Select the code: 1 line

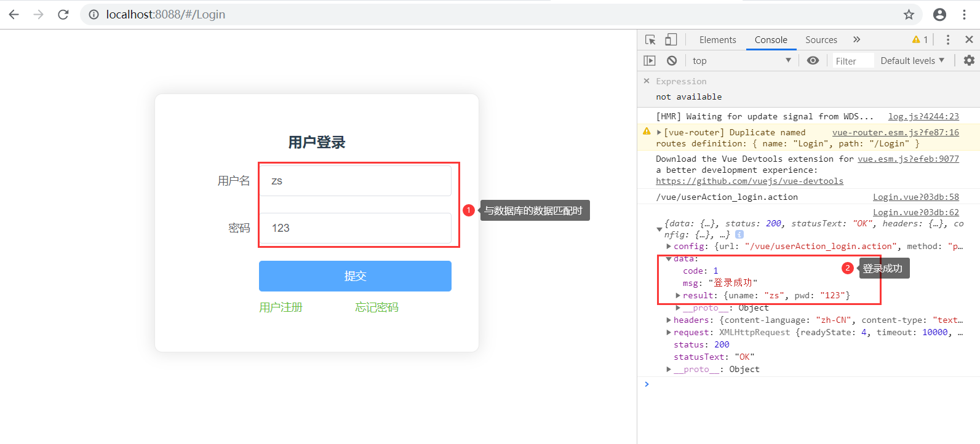pyautogui.click(x=700, y=271)
